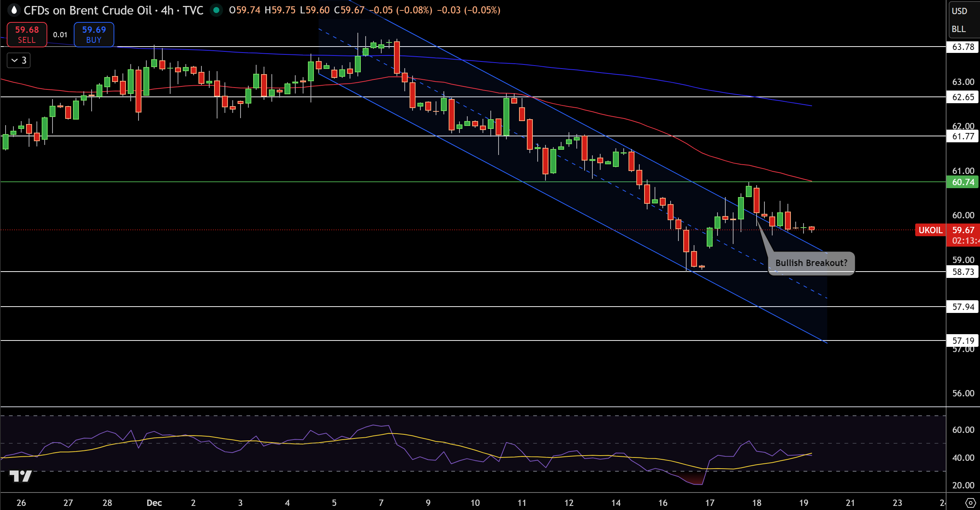Viewport: 980px width, 510px height.
Task: Click the UKOIL current price label
Action: coord(930,230)
